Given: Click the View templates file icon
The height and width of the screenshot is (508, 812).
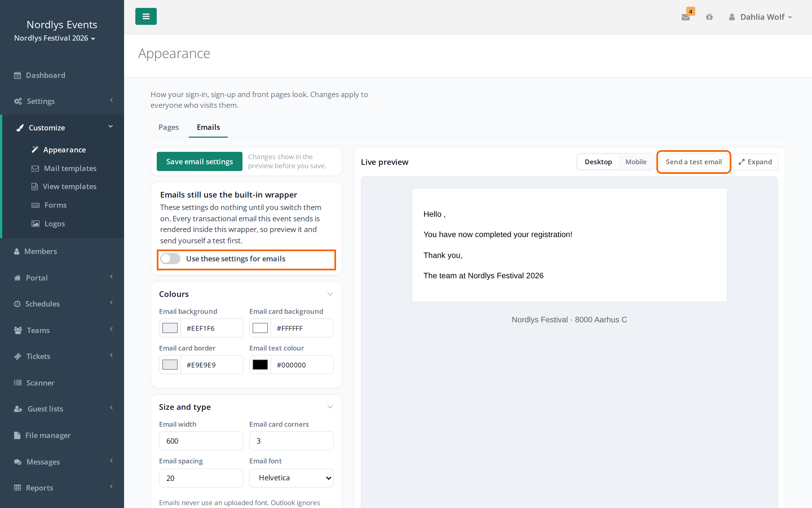Looking at the screenshot, I should point(35,187).
